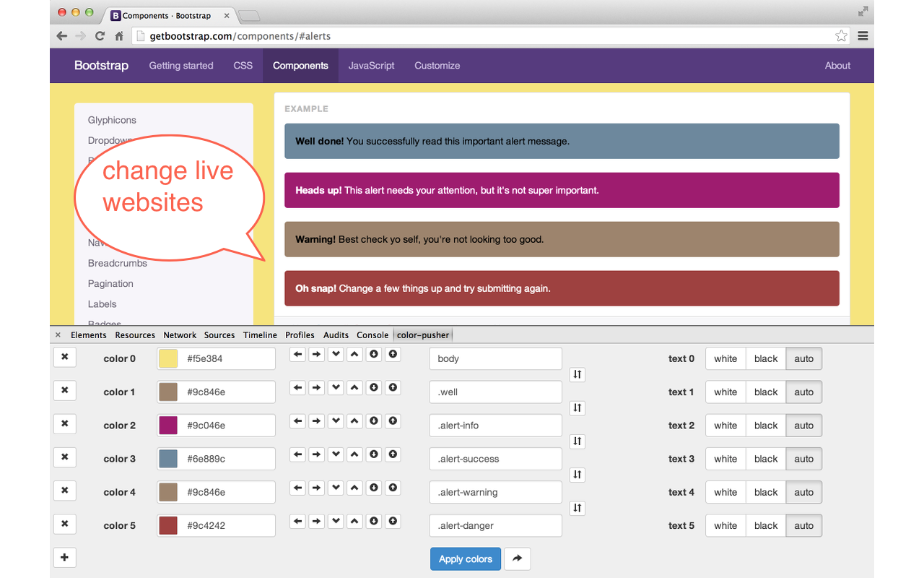924x578 pixels.
Task: Click the body selector field
Action: click(495, 358)
